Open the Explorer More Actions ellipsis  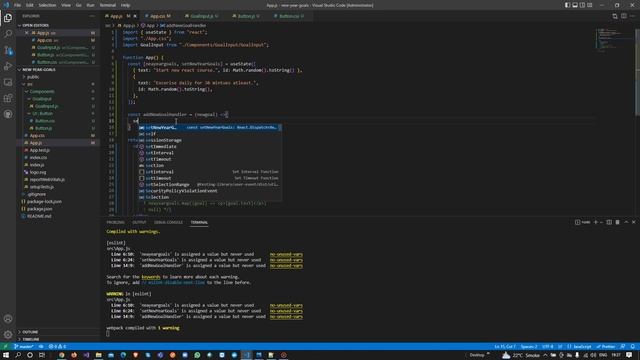[x=92, y=16]
